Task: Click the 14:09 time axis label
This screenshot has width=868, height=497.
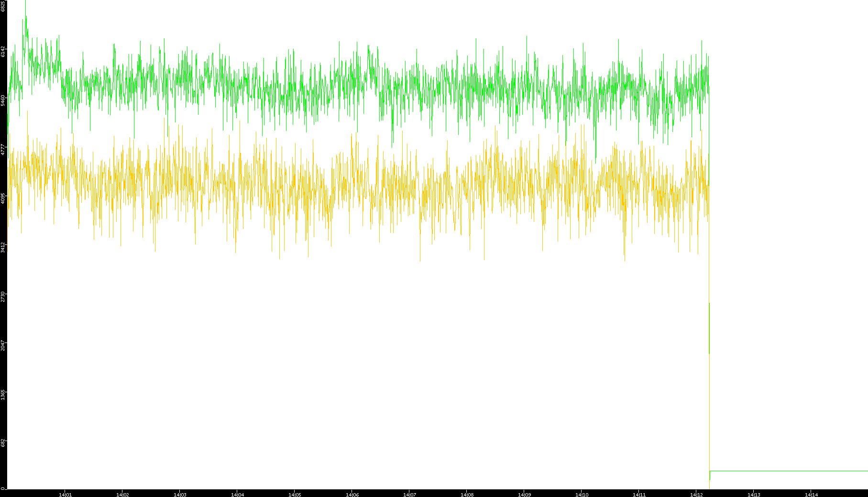Action: (524, 495)
